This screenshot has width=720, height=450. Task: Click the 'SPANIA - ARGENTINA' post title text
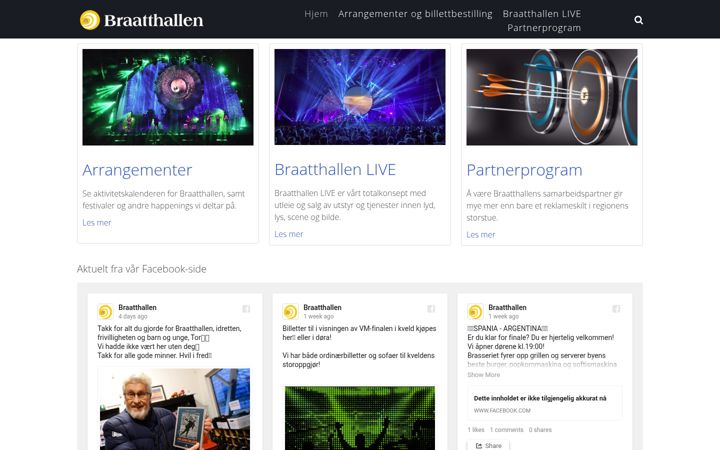click(507, 328)
